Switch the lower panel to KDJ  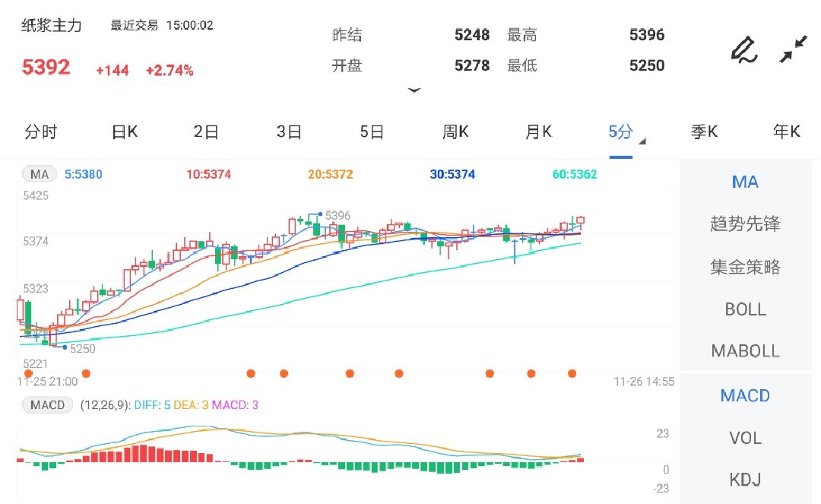click(746, 480)
